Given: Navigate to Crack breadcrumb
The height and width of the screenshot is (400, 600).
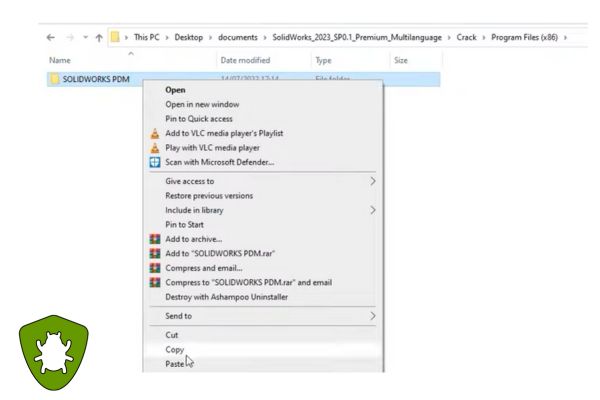Looking at the screenshot, I should tap(466, 38).
